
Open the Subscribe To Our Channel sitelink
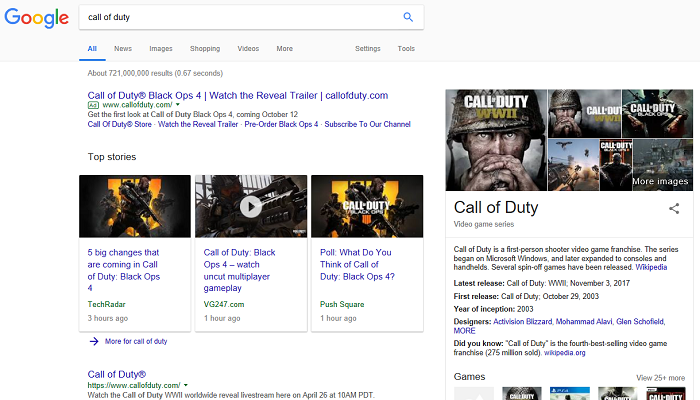click(x=367, y=124)
